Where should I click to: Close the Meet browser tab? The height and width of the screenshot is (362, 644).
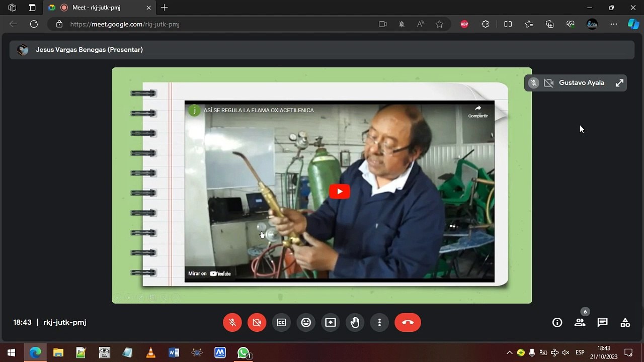click(x=148, y=8)
